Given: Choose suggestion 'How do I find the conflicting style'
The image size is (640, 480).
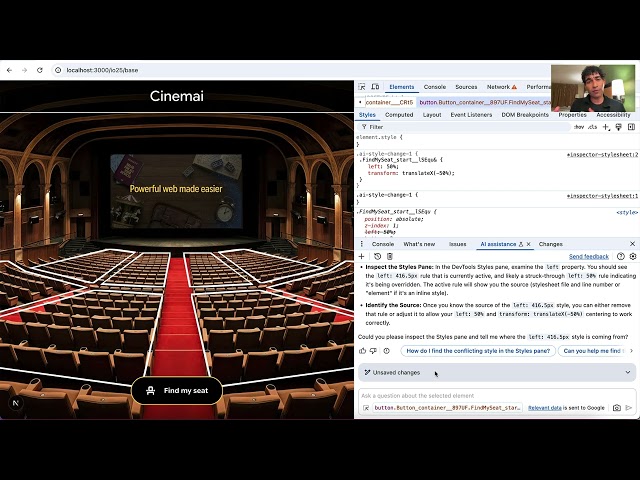Looking at the screenshot, I should (478, 351).
